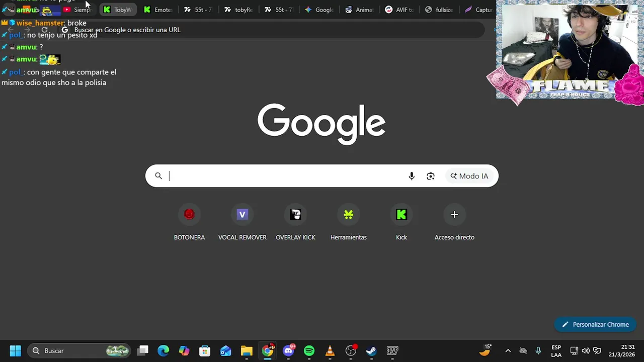Switch to the Emotes Kick tab
The height and width of the screenshot is (362, 644).
(158, 10)
